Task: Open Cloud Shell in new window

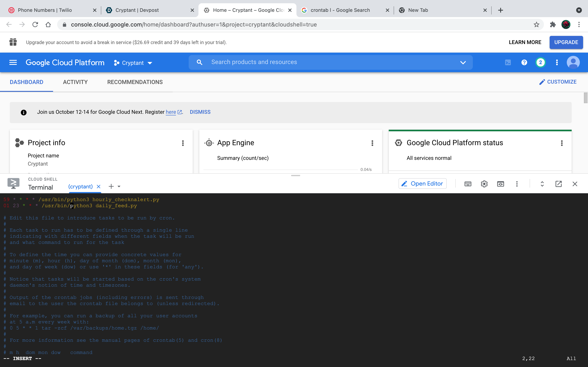Action: click(558, 184)
